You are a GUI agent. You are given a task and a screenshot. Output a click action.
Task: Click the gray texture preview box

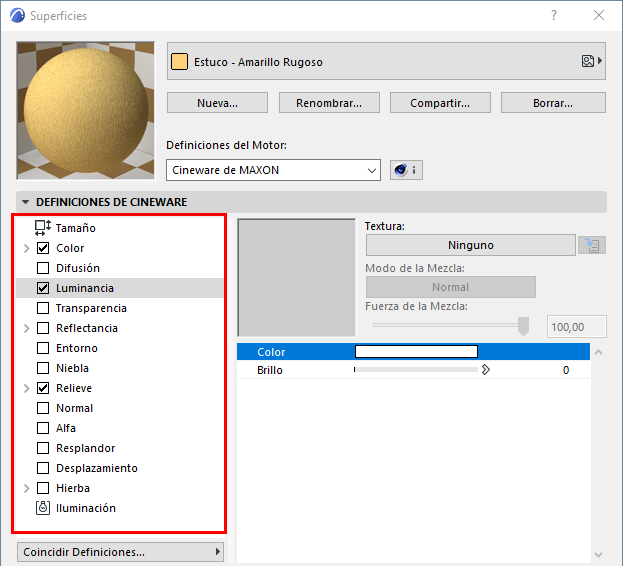[296, 278]
